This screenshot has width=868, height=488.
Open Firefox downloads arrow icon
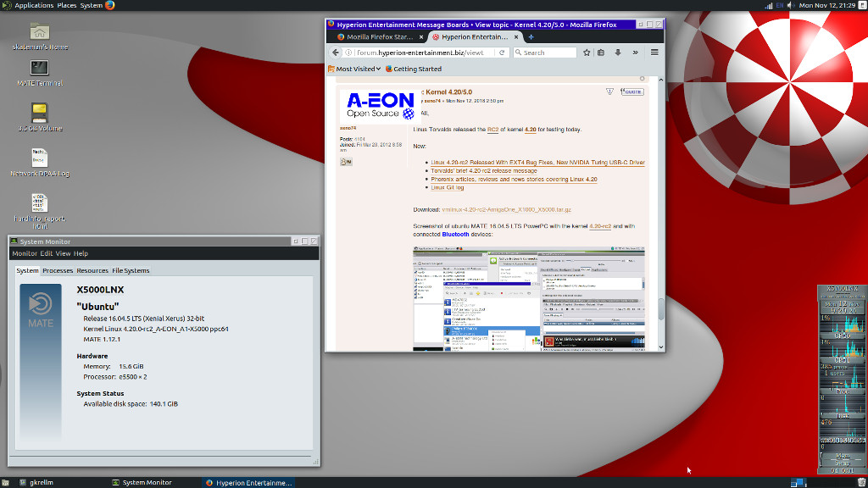[618, 53]
